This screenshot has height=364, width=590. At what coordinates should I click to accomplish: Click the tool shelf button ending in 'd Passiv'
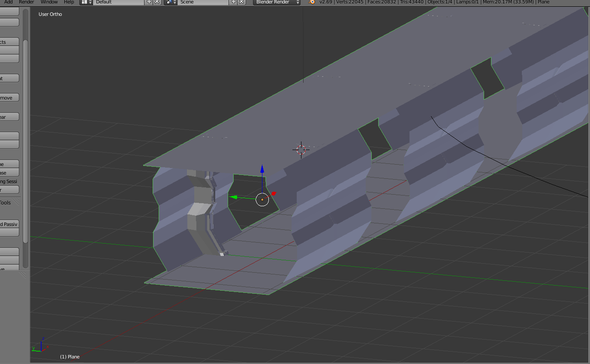point(9,224)
